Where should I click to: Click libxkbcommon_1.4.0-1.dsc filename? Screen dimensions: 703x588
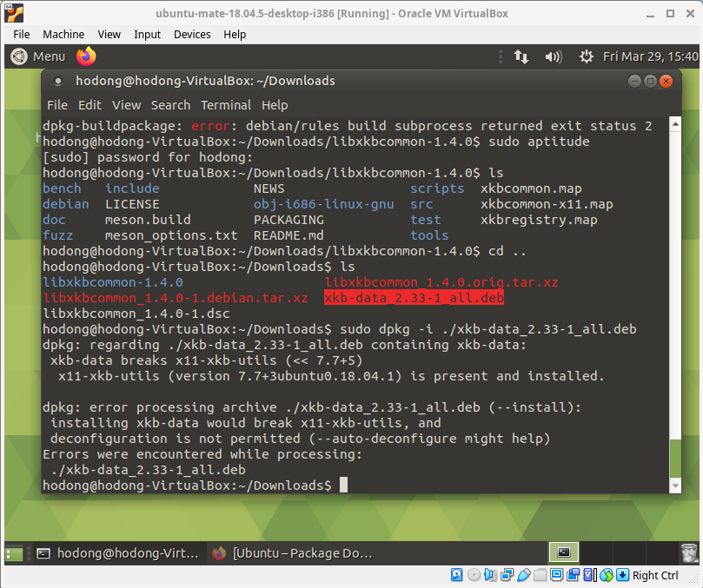(136, 314)
